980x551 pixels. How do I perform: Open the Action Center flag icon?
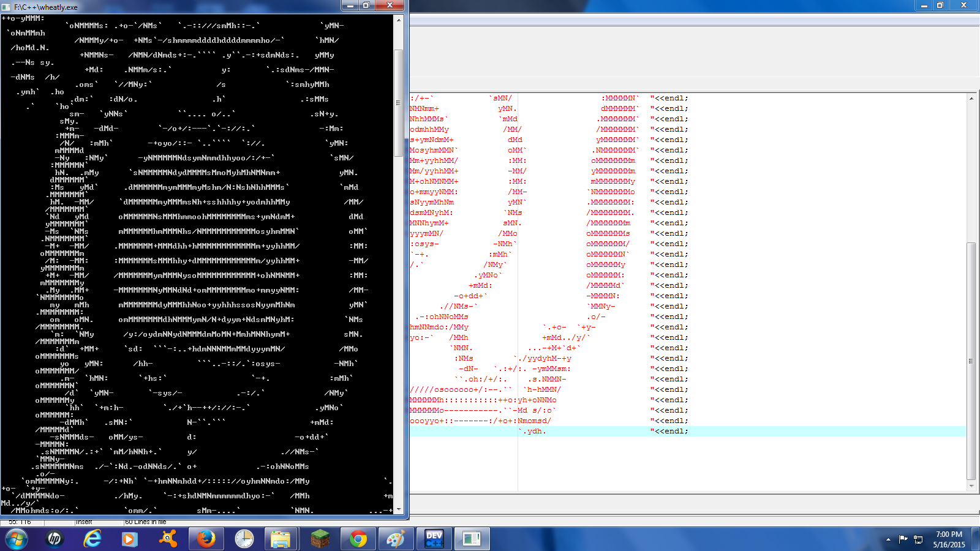coord(903,539)
